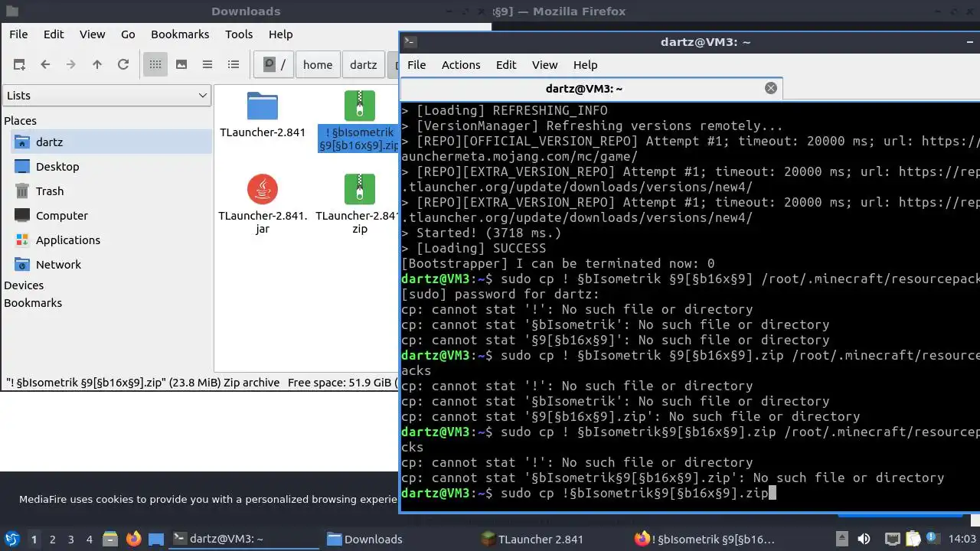Select the TLauncher-2.841 folder icon
The width and height of the screenshot is (980, 551).
click(x=263, y=106)
